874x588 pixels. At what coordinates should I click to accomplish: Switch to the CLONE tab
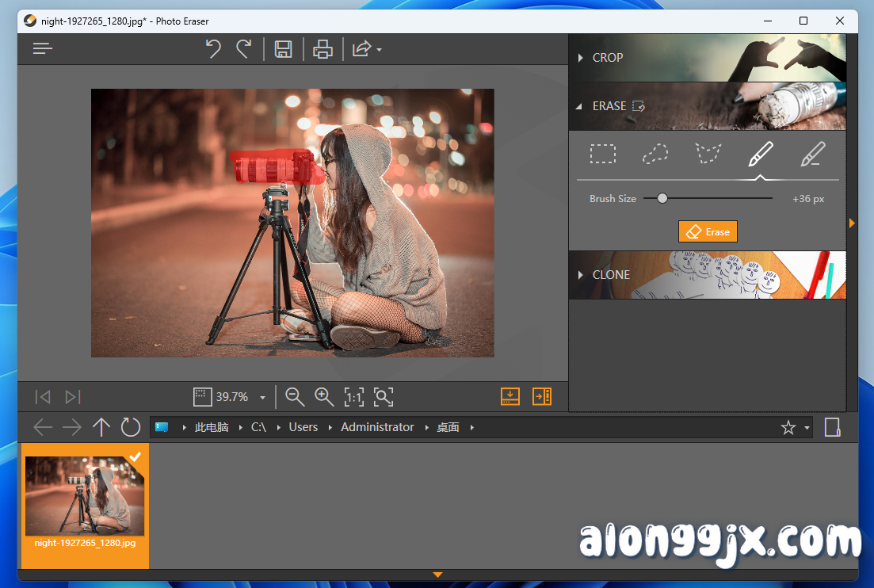point(611,275)
